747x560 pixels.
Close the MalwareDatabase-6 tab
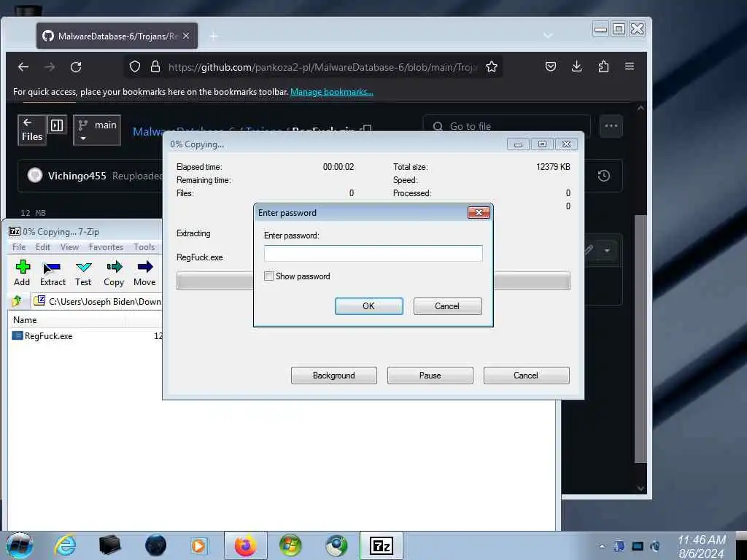(x=186, y=36)
